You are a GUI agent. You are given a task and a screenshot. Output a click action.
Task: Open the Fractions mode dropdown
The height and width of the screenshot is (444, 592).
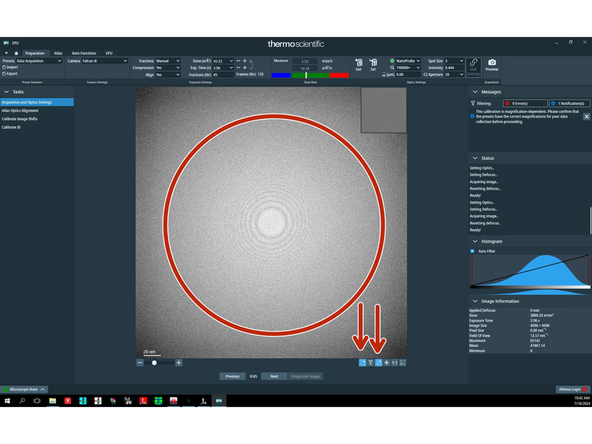168,61
